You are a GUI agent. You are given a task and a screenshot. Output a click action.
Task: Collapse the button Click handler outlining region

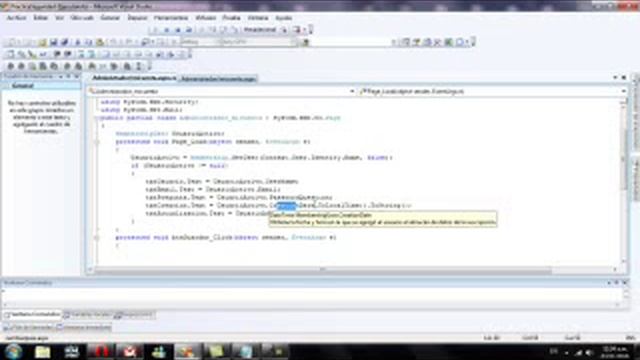(x=97, y=237)
